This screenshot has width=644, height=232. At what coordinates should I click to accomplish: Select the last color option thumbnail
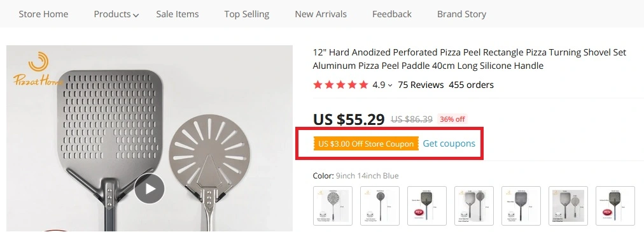[615, 206]
